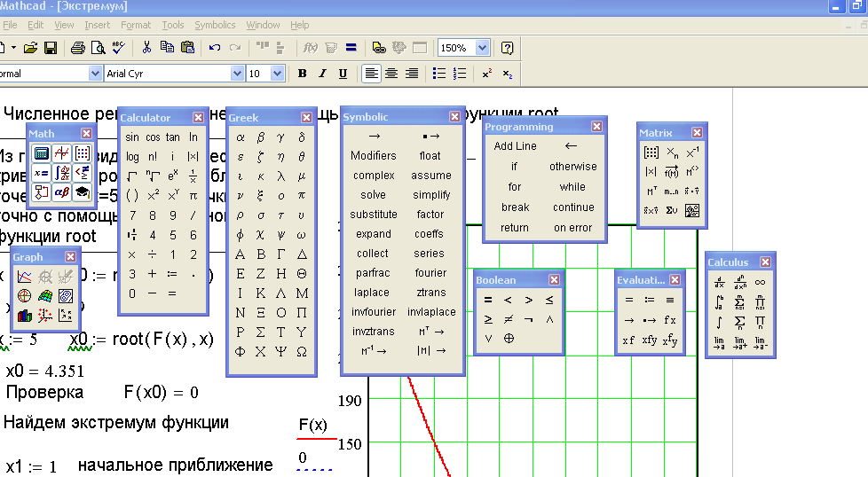Insert not-equal operator from Boolean palette

pos(509,319)
